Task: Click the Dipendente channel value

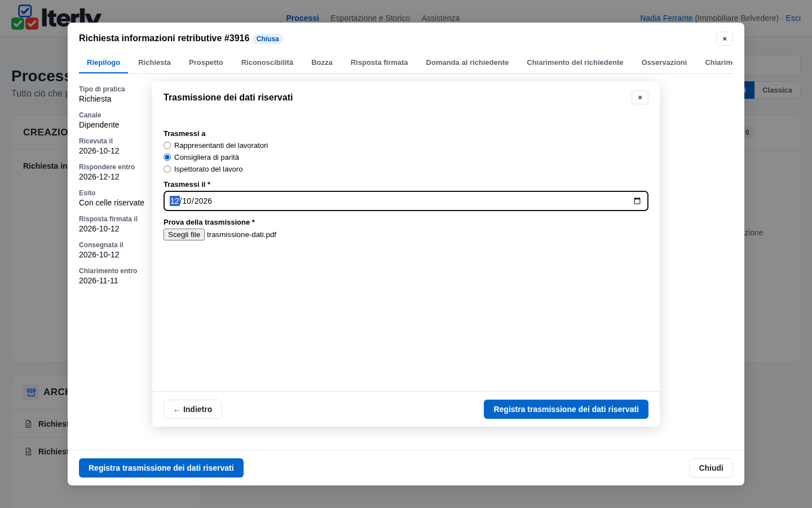Action: [99, 125]
